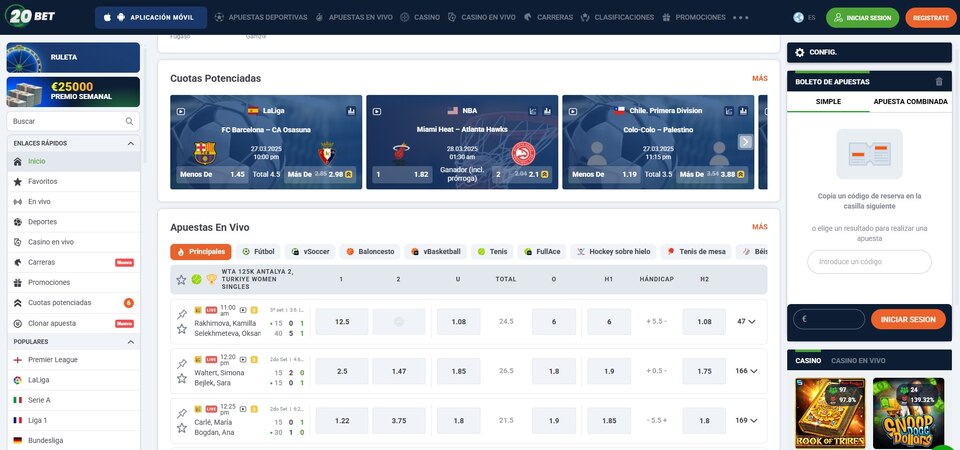Collapse the Populares section
This screenshot has width=960, height=450.
[x=130, y=342]
